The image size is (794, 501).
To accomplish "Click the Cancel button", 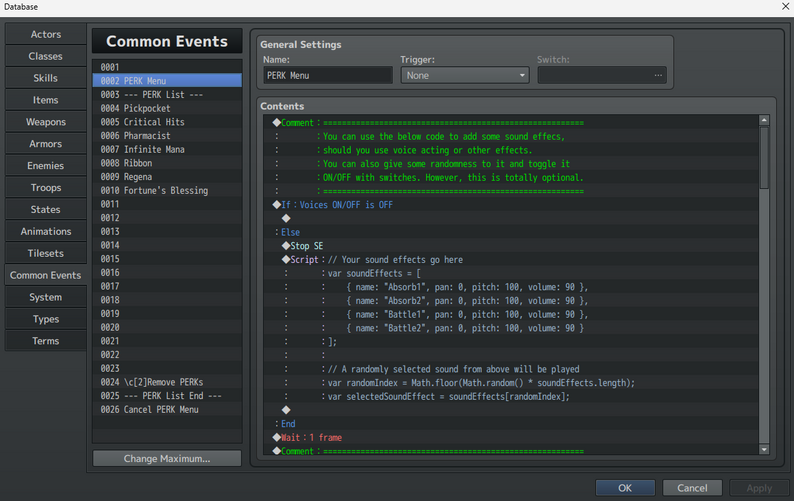I will coord(692,488).
